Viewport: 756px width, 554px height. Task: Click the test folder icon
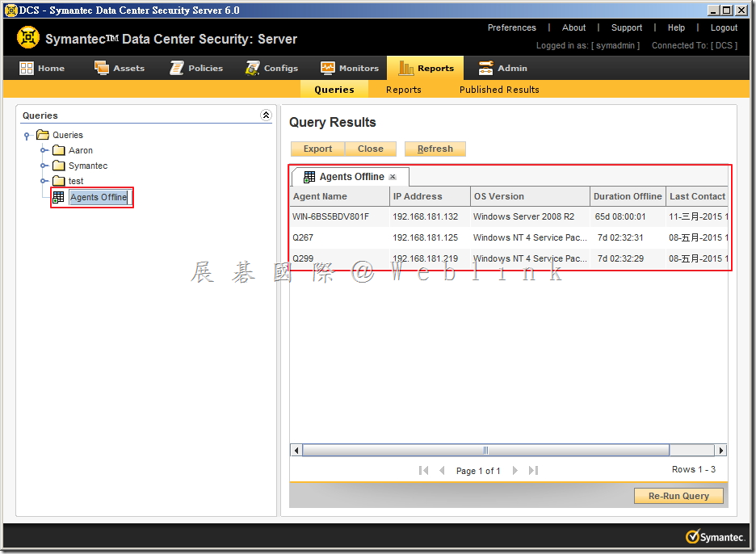pyautogui.click(x=58, y=181)
